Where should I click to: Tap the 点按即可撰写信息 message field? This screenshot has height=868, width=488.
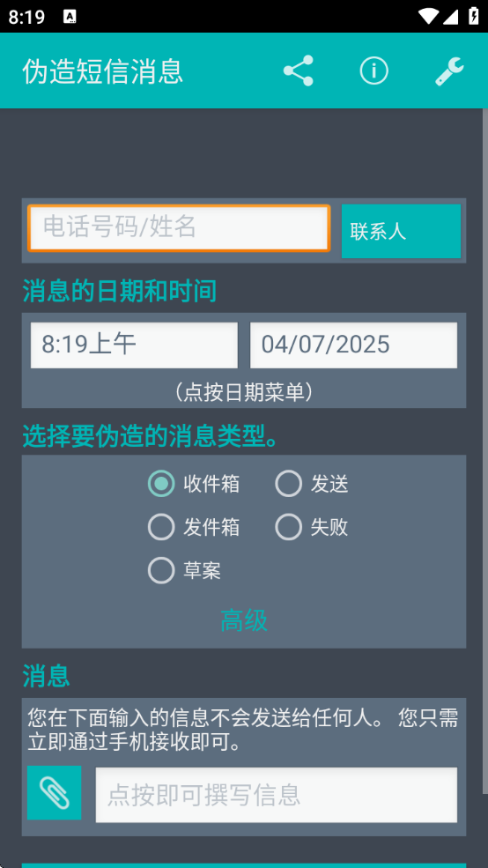[277, 794]
